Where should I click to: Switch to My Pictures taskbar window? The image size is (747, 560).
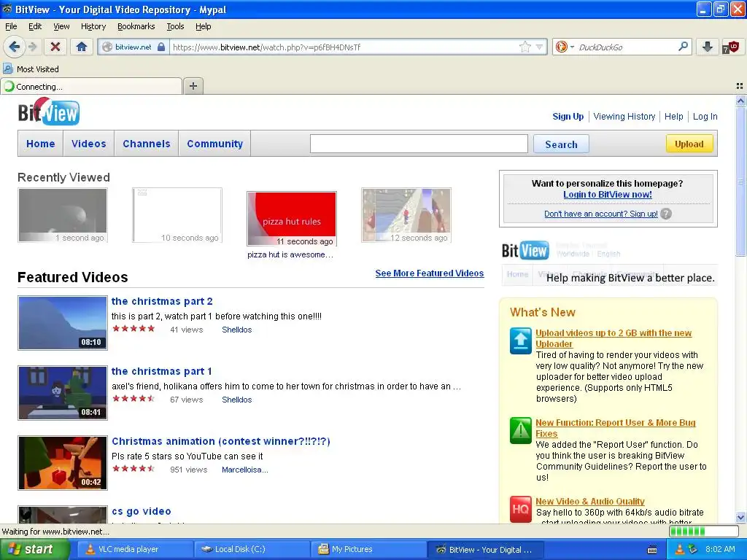pyautogui.click(x=368, y=549)
